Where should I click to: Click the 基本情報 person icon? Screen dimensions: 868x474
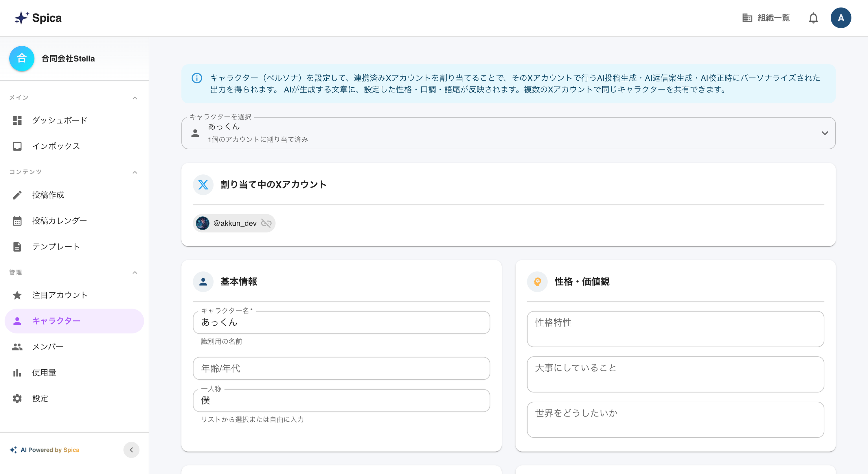tap(203, 282)
